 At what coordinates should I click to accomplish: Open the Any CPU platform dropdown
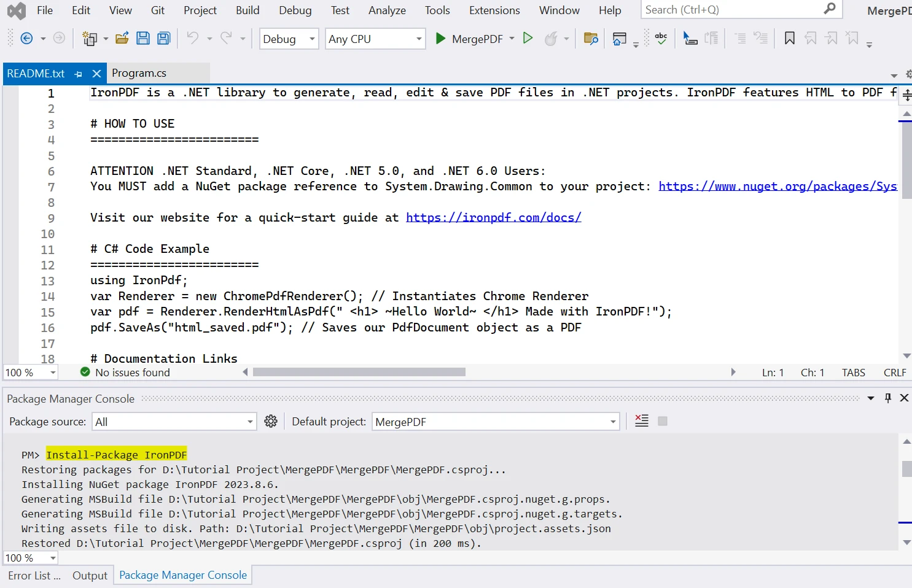pyautogui.click(x=375, y=39)
